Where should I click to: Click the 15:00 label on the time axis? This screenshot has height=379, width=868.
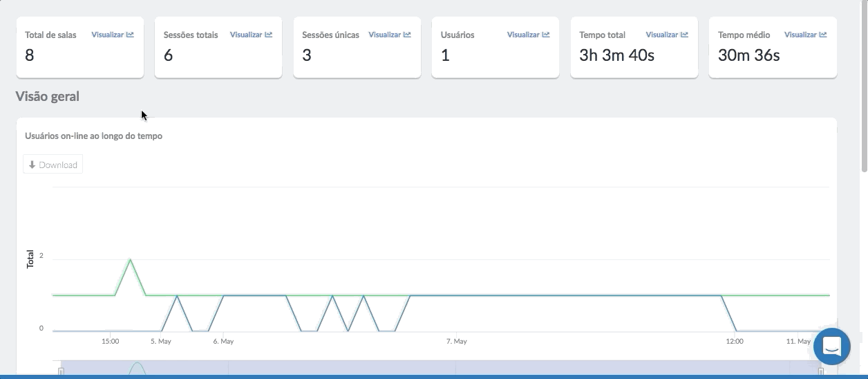(110, 341)
